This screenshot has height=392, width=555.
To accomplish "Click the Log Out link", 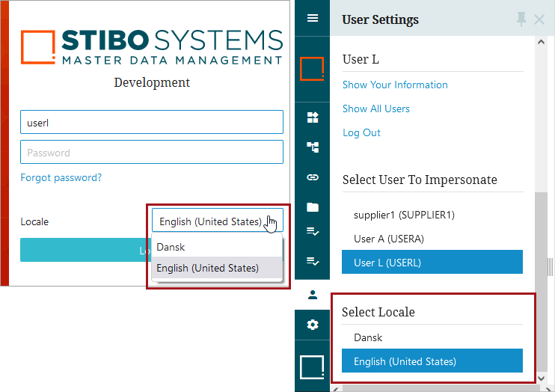I will point(361,133).
